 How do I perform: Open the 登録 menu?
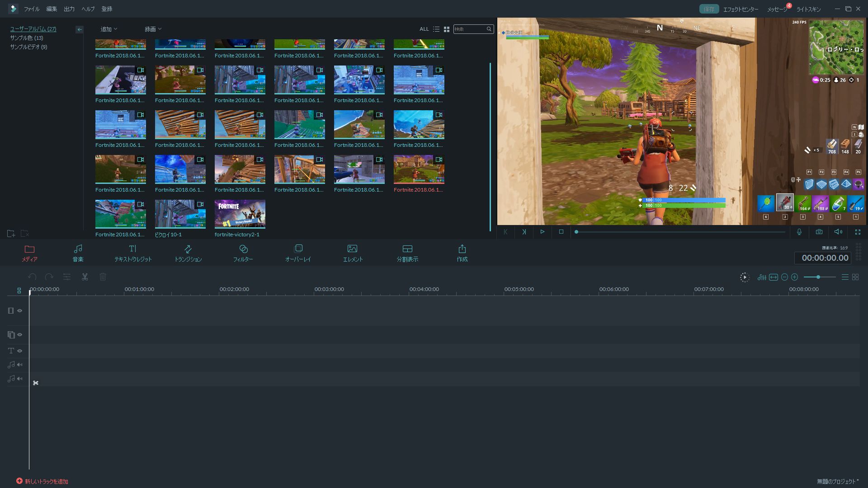click(x=107, y=9)
